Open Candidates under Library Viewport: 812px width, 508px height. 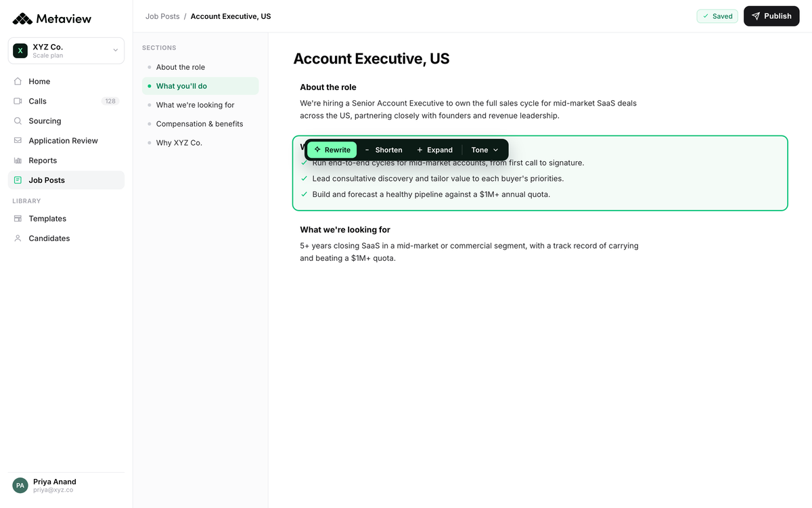click(x=66, y=238)
